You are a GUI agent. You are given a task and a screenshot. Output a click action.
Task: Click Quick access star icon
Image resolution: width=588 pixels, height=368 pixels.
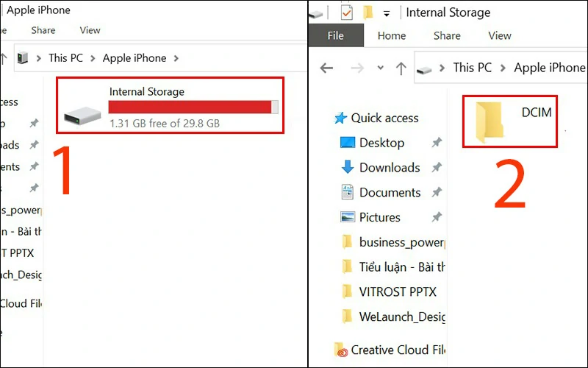click(x=340, y=118)
